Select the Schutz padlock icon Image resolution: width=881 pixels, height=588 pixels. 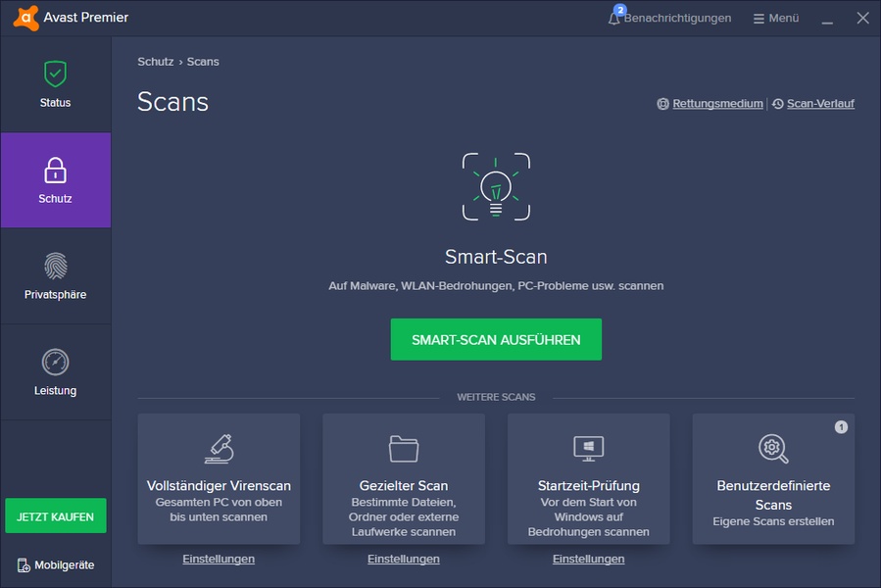pos(55,171)
